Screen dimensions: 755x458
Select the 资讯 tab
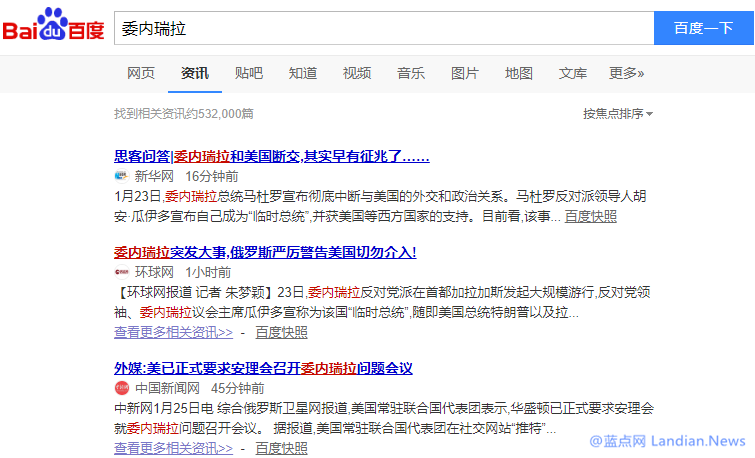point(195,73)
